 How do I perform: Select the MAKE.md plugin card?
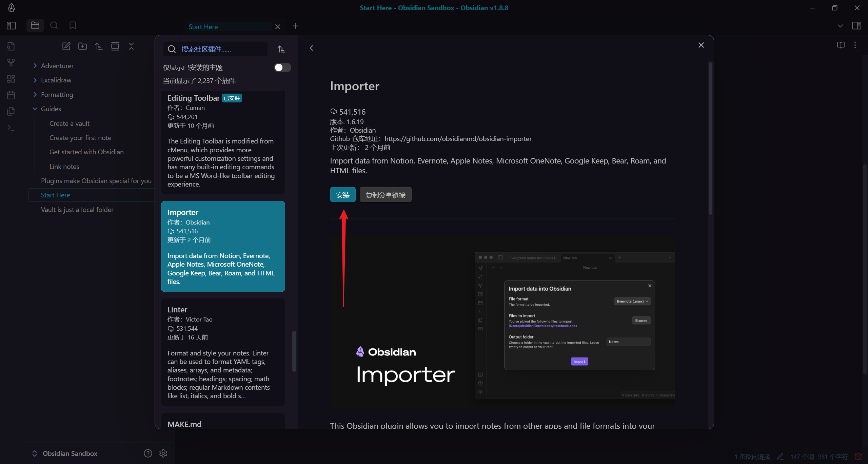223,421
